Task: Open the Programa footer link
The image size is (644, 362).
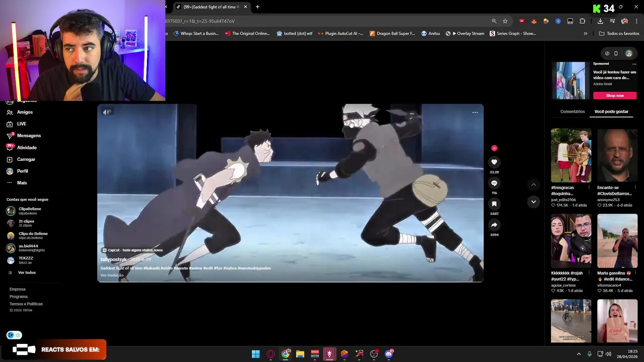Action: pos(19,297)
